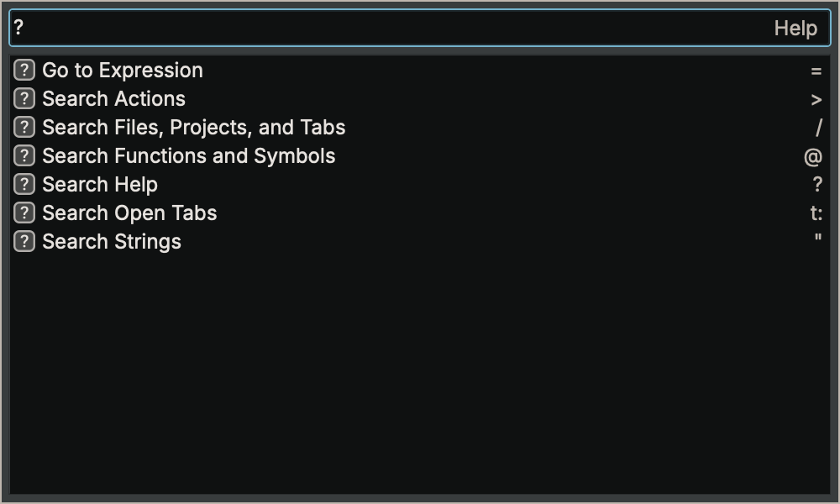Screen dimensions: 840x504
Task: Select the Search Open Tabs option
Action: point(129,213)
